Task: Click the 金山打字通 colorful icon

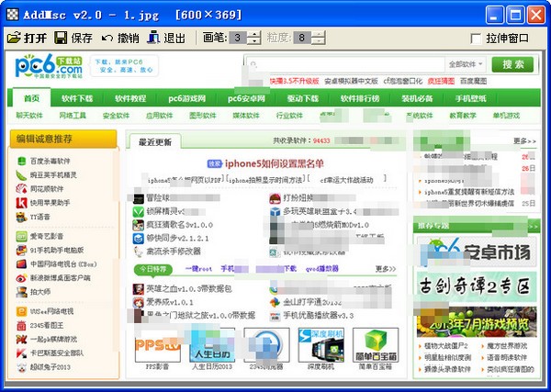Action: point(275,302)
